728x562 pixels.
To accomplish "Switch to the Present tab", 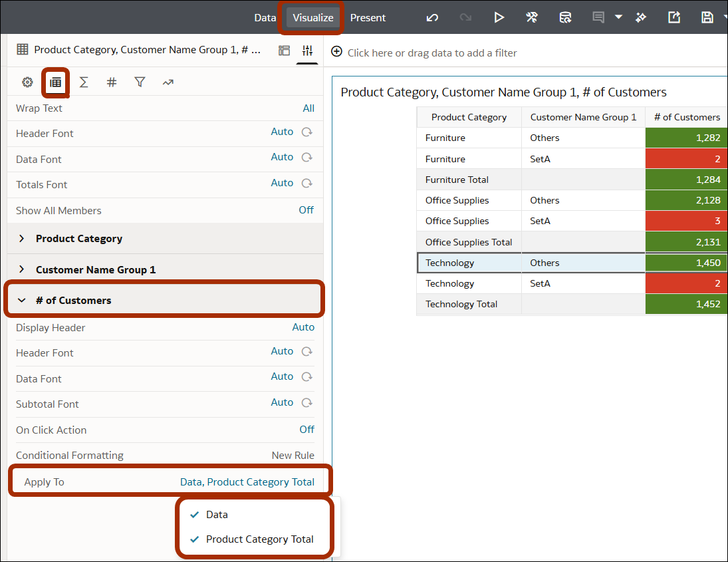I will coord(368,18).
